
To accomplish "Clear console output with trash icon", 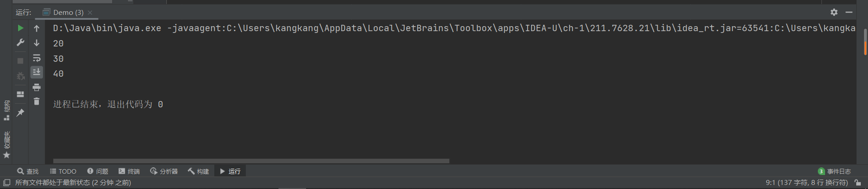I will click(37, 101).
